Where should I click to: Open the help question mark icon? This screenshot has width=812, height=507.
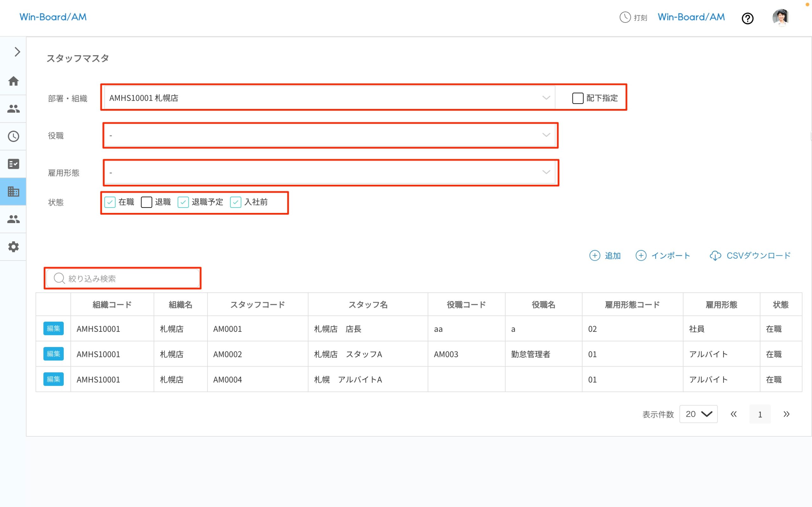point(748,18)
